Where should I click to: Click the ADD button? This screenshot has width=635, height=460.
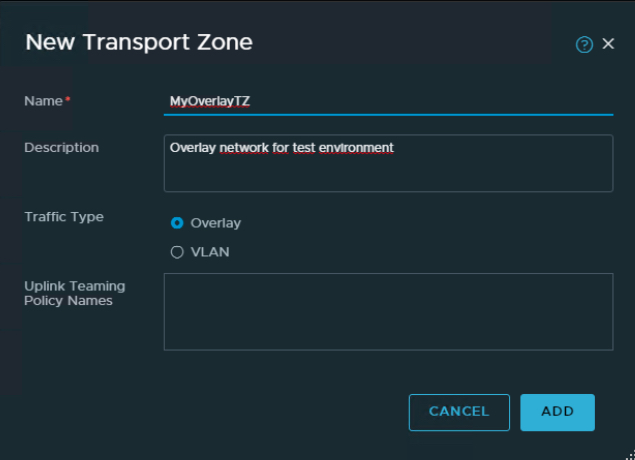tap(557, 412)
